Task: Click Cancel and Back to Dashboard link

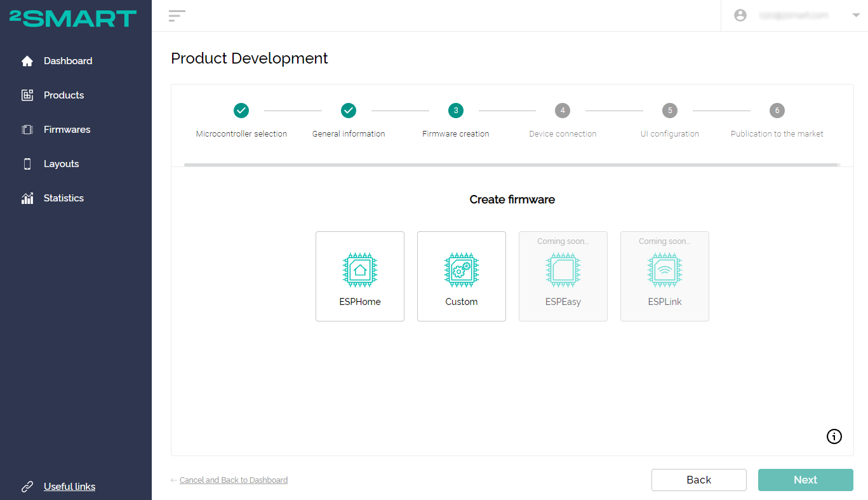Action: tap(234, 480)
